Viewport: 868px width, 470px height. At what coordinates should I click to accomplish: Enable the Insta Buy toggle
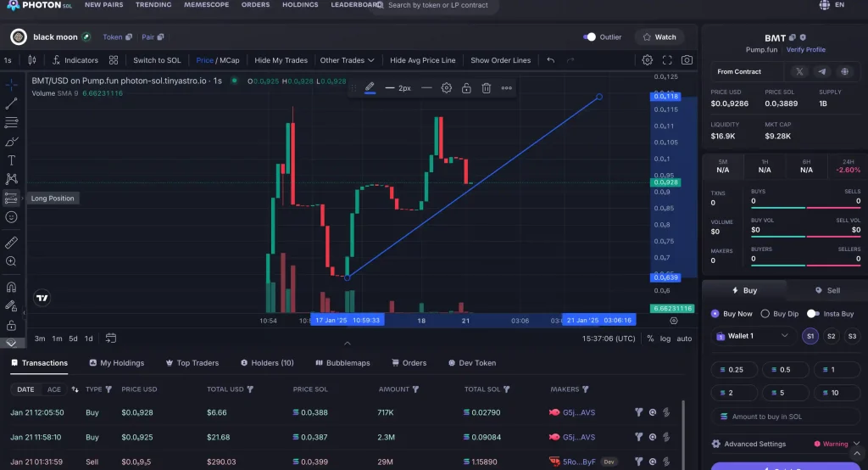(814, 314)
